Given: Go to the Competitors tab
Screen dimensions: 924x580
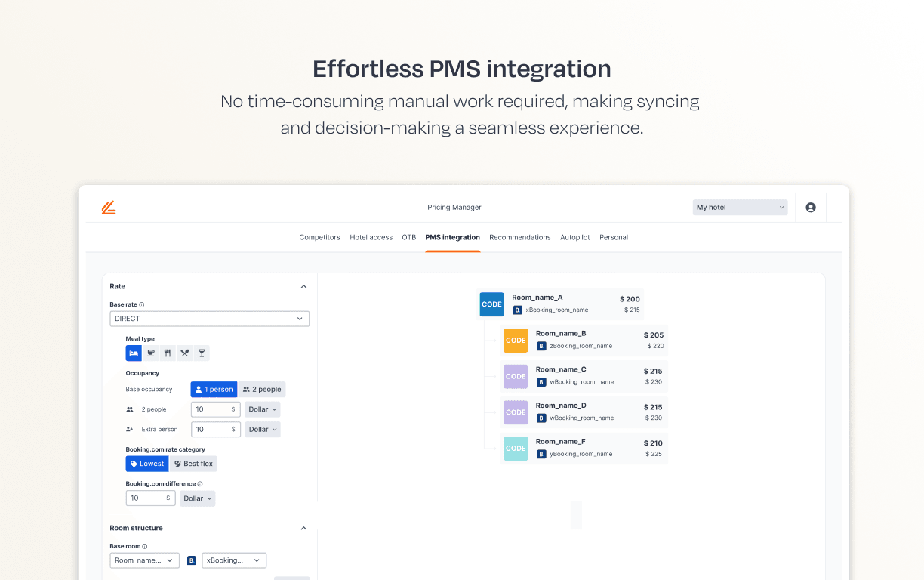Looking at the screenshot, I should pos(319,237).
